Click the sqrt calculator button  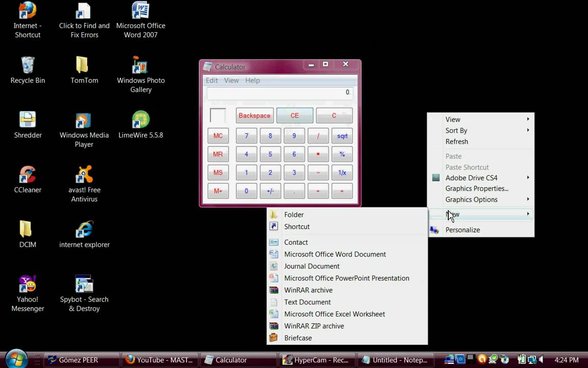point(342,136)
